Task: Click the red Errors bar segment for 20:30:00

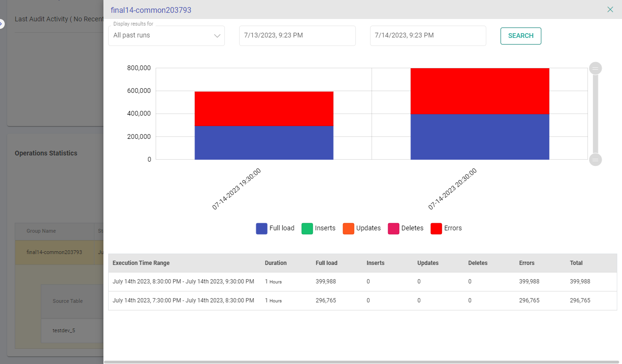Action: tap(480, 91)
